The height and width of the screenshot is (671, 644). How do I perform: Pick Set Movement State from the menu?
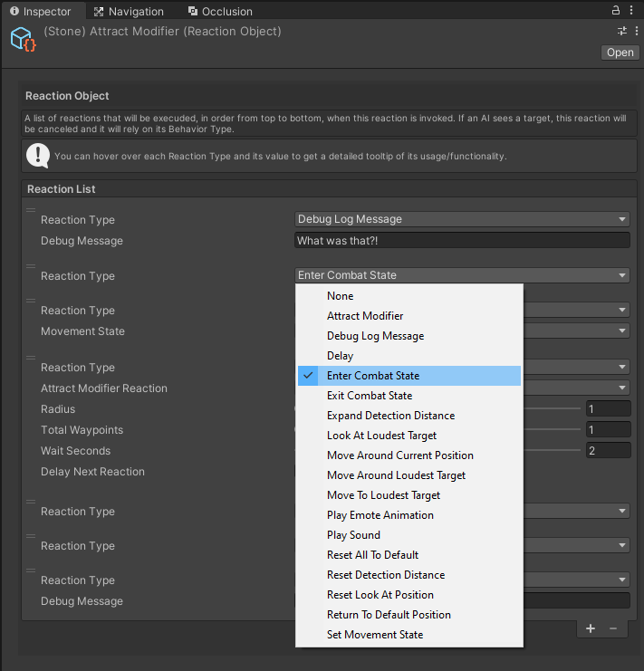click(x=375, y=635)
